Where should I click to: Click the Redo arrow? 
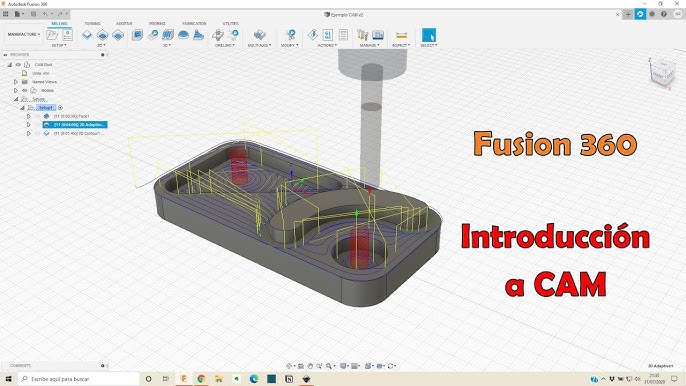click(x=60, y=14)
